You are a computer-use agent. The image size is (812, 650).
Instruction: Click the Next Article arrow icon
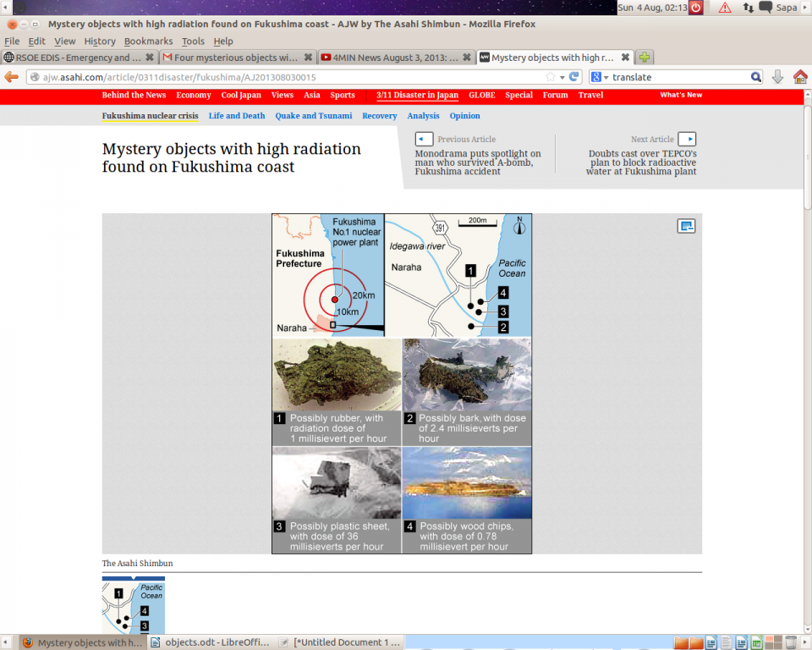pos(687,139)
